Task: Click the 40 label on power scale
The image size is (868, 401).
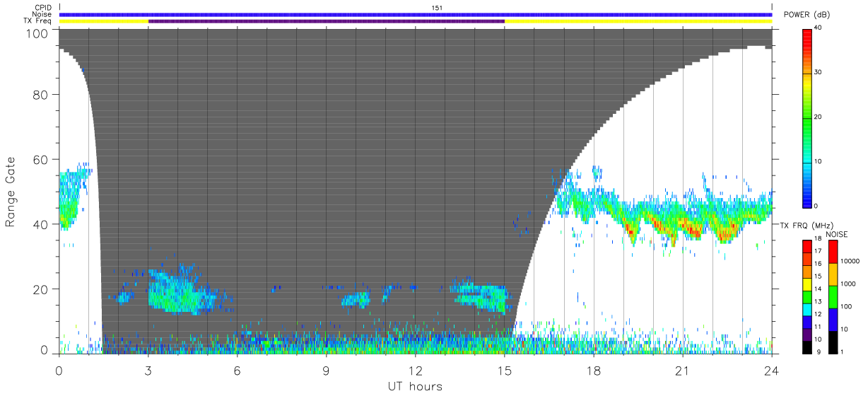Action: 819,28
